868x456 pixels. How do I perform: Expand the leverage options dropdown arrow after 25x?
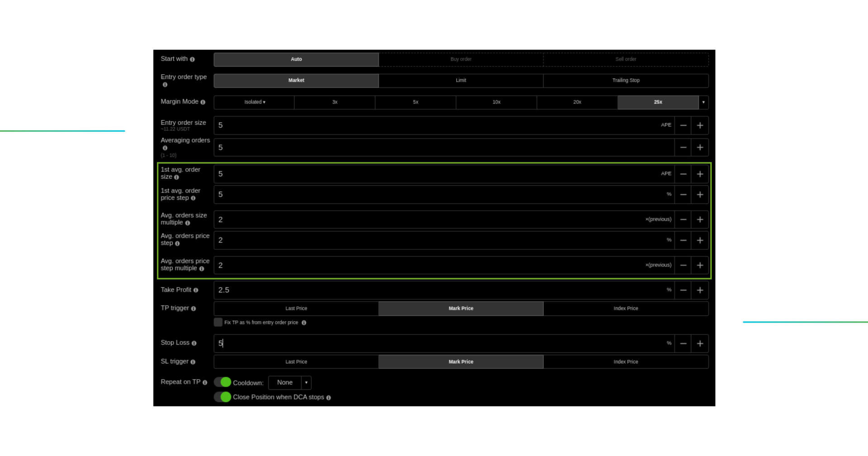(703, 102)
